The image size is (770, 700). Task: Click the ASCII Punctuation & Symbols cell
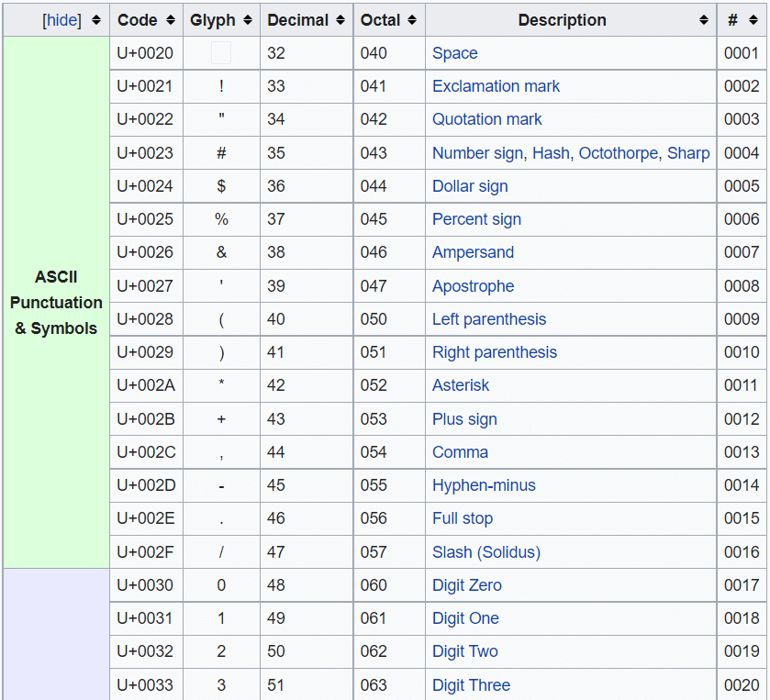click(x=56, y=303)
